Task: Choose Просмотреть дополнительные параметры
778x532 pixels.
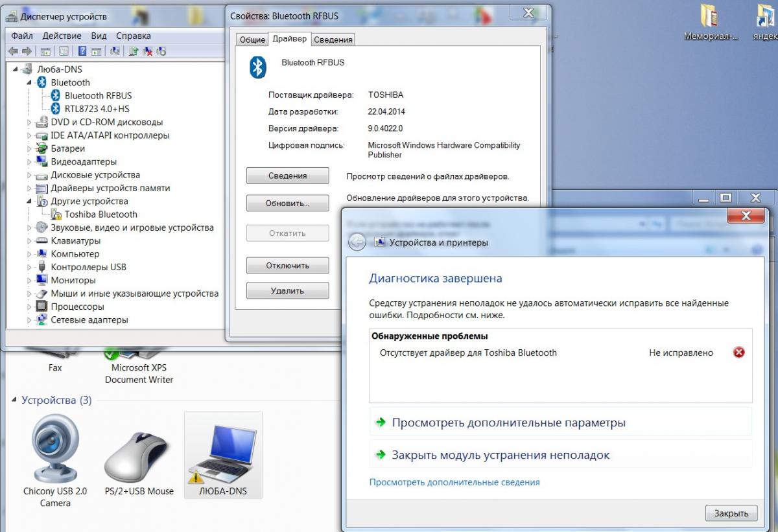Action: [560, 422]
